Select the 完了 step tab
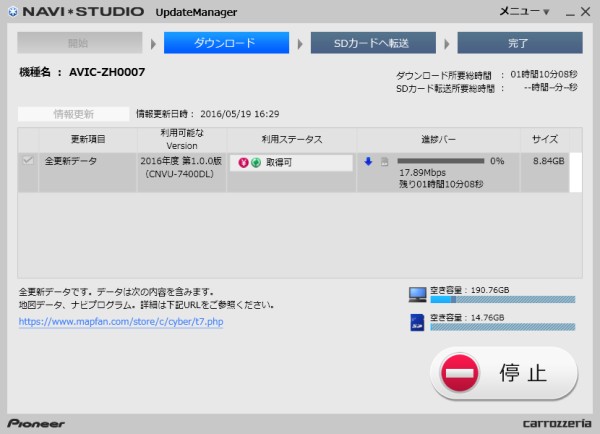600x434 pixels. 520,43
